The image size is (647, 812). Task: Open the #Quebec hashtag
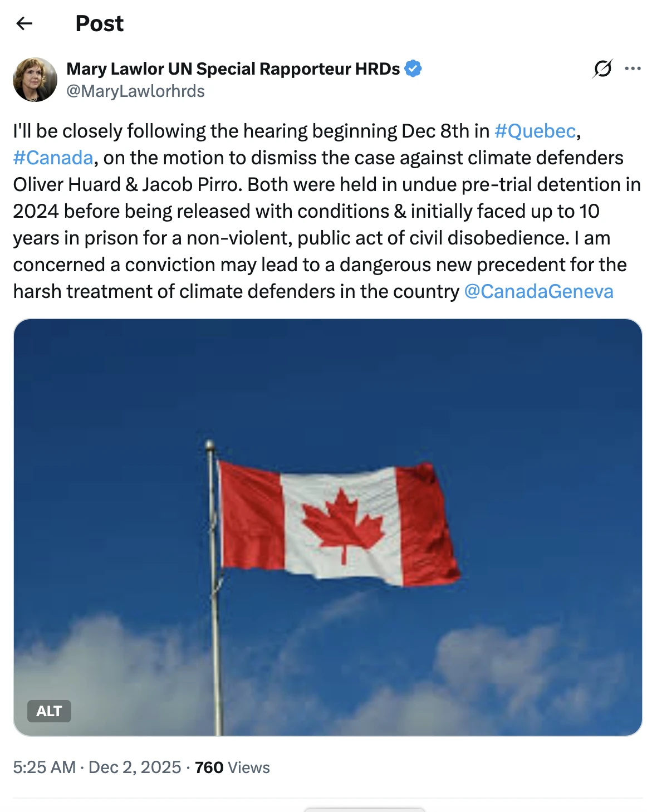(x=535, y=131)
